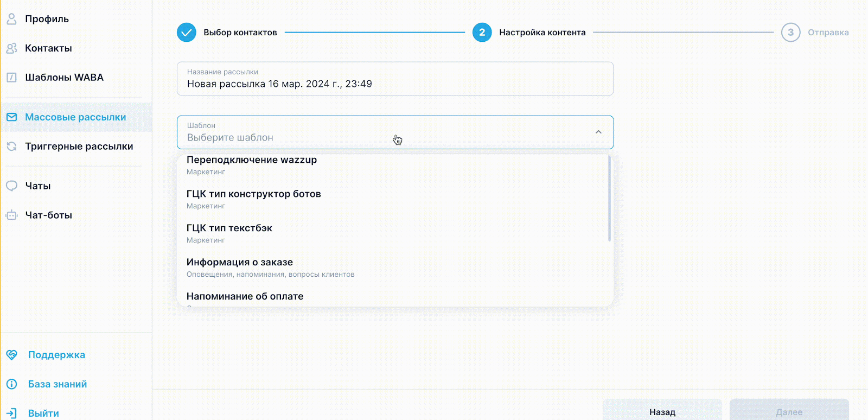The image size is (868, 420).
Task: Click the WABA templates icon
Action: click(11, 78)
